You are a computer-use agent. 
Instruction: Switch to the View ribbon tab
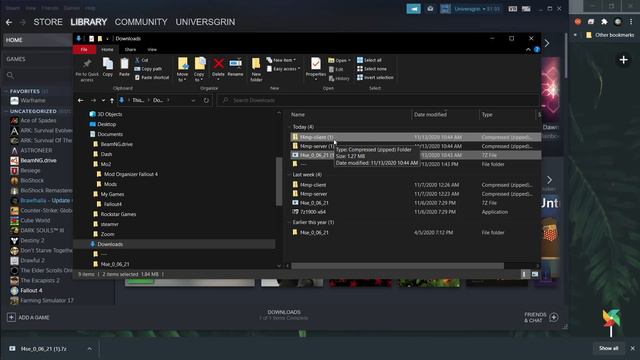[x=152, y=49]
